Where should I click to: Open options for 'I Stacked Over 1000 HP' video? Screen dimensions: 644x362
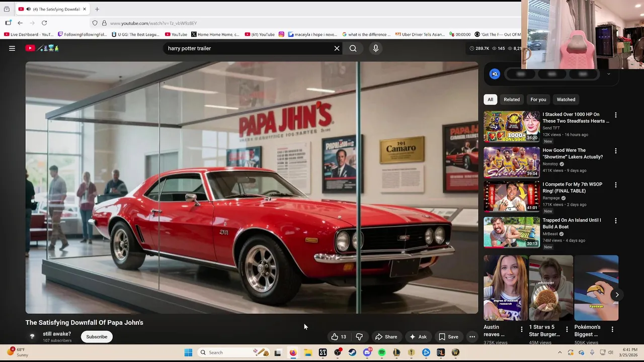[x=615, y=115]
